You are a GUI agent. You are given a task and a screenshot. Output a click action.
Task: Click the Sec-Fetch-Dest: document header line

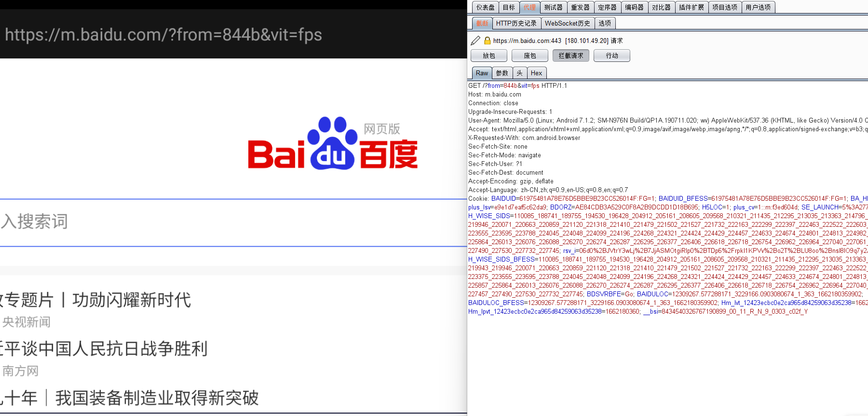coord(506,172)
